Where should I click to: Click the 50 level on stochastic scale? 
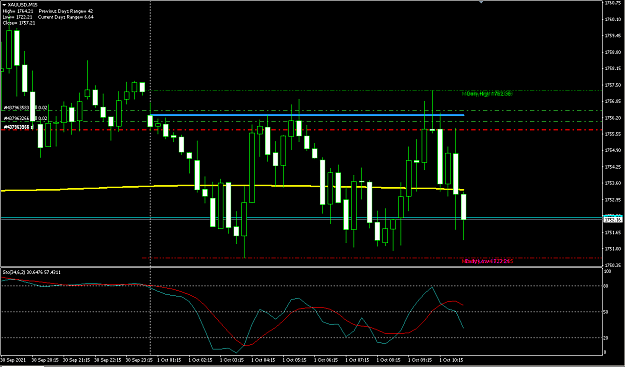coord(606,312)
